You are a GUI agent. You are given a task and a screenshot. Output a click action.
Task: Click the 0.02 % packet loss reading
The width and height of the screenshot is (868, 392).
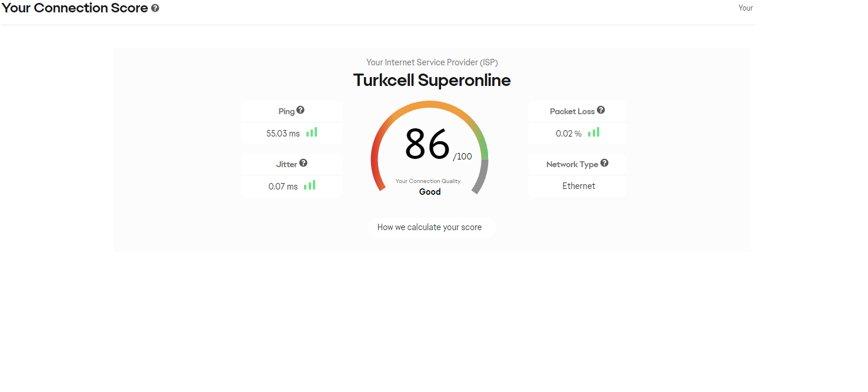(569, 134)
